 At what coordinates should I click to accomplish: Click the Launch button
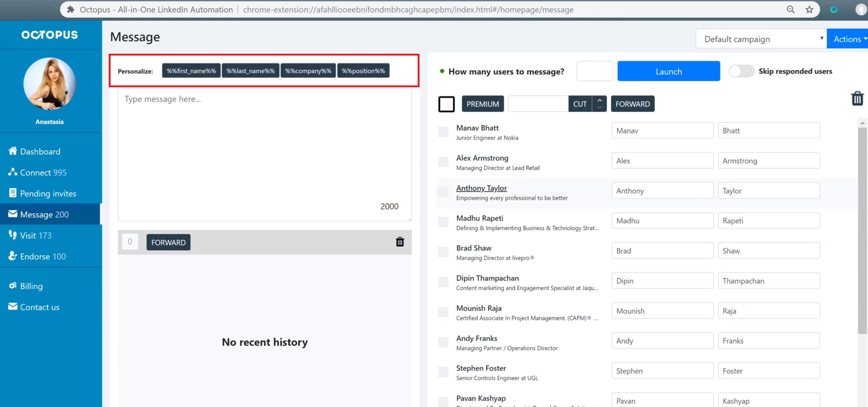click(x=668, y=71)
